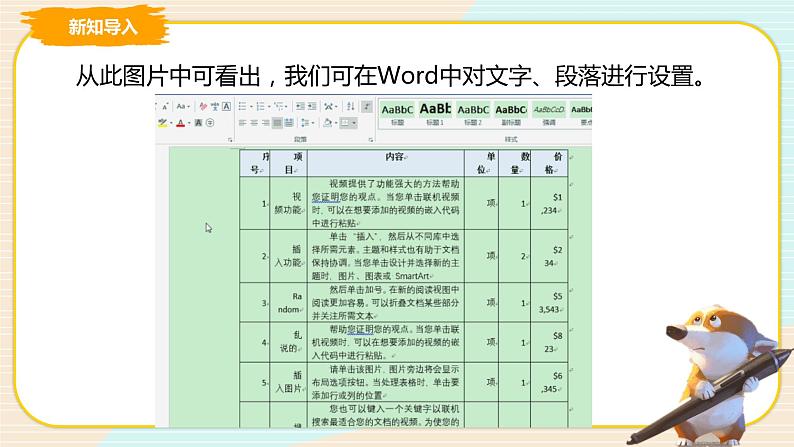Click the paragraph Shading paint bucket icon
The height and width of the screenshot is (447, 794).
point(328,123)
